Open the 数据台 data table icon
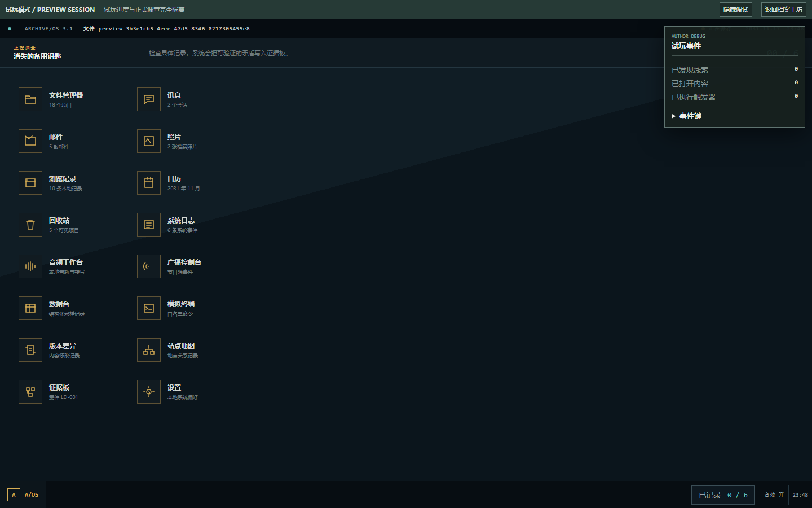The height and width of the screenshot is (508, 812). pos(30,308)
